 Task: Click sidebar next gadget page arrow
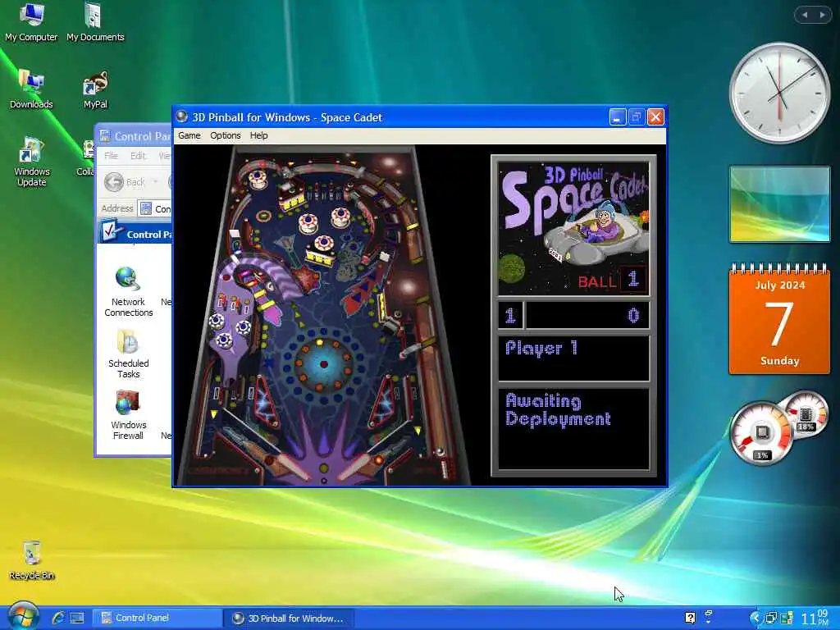[x=822, y=15]
